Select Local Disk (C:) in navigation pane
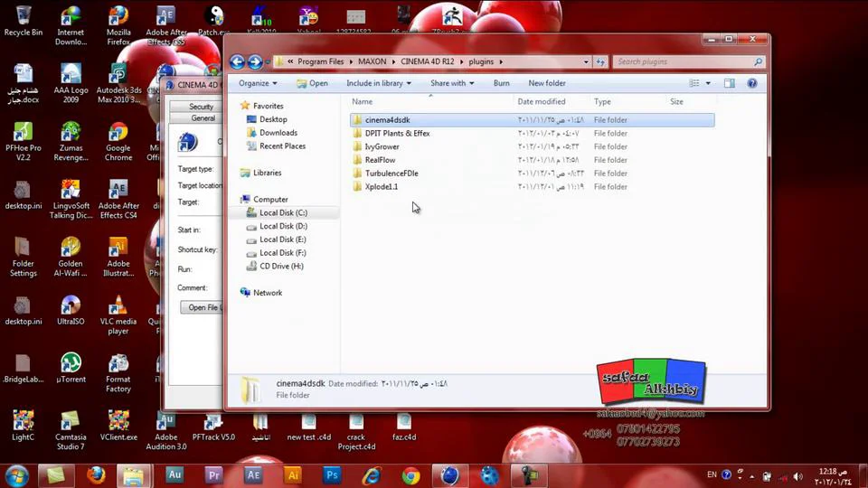 (x=277, y=212)
